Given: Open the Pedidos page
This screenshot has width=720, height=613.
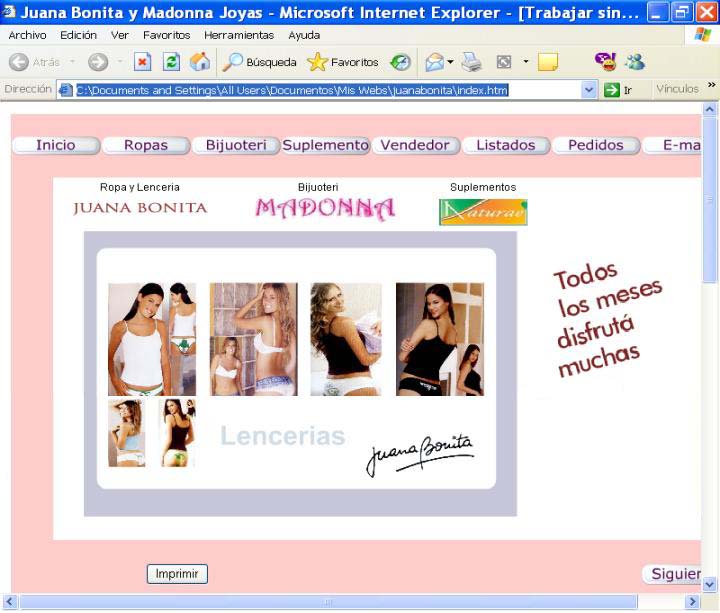Looking at the screenshot, I should pos(596,146).
